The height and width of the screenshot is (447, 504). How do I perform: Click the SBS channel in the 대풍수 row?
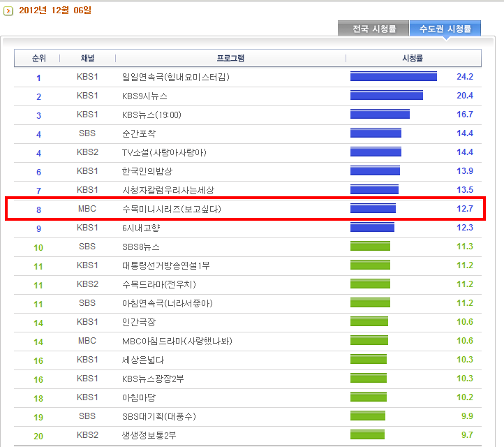87,416
